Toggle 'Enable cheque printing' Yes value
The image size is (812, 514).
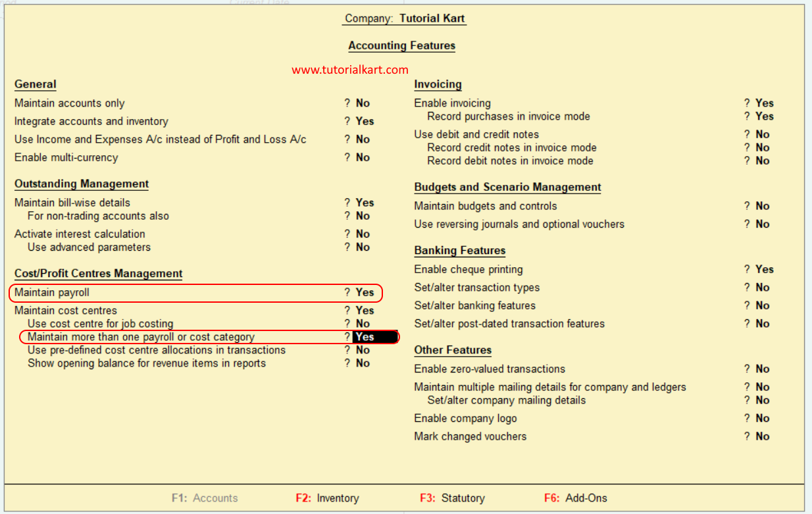pyautogui.click(x=765, y=269)
